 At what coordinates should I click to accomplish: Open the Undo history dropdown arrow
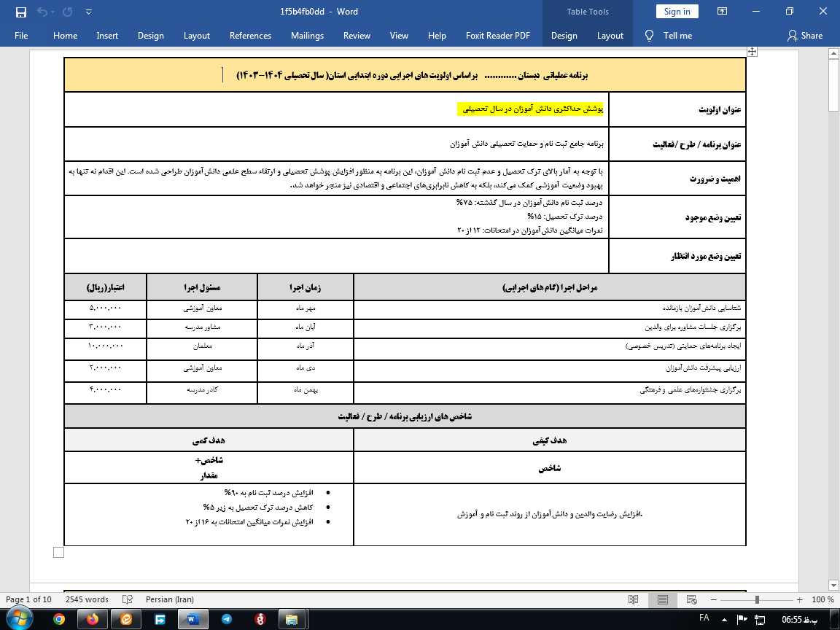53,12
